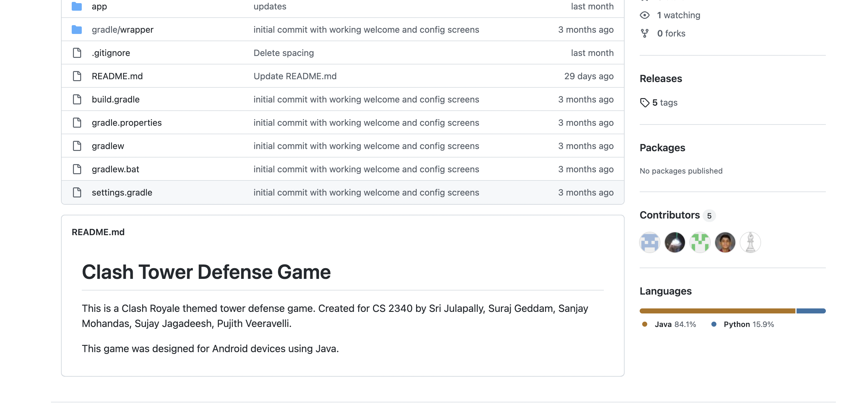The image size is (868, 415).
Task: Click the settings.gradle file icon
Action: point(77,192)
